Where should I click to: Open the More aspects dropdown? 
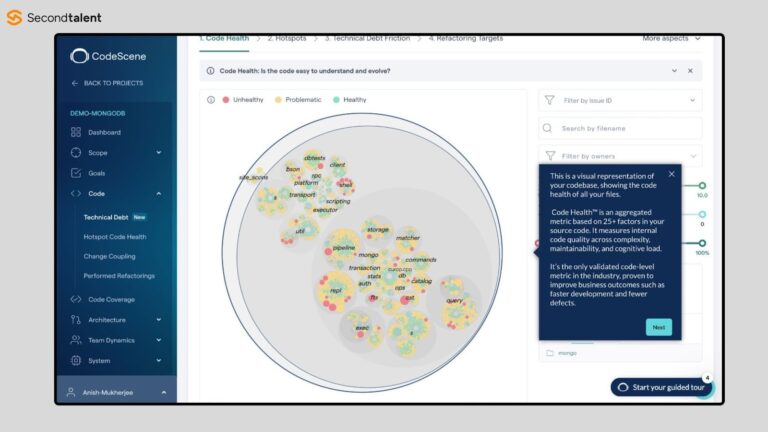(671, 38)
